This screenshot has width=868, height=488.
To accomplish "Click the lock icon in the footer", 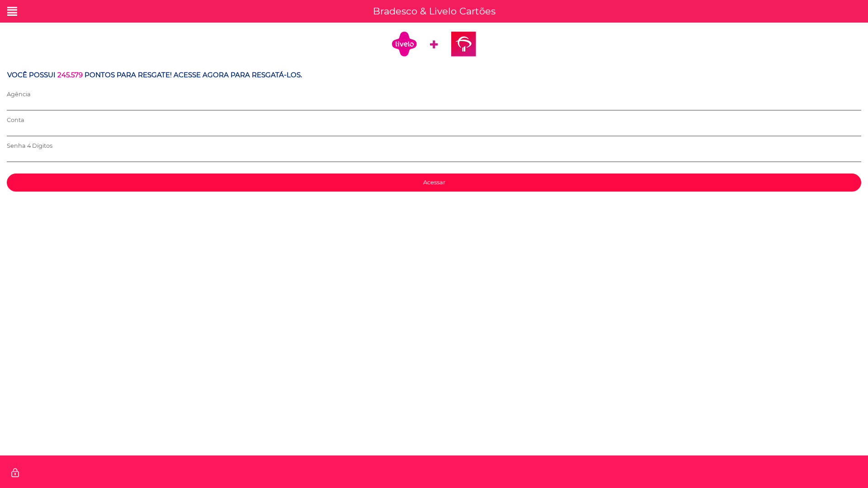I will (x=15, y=473).
